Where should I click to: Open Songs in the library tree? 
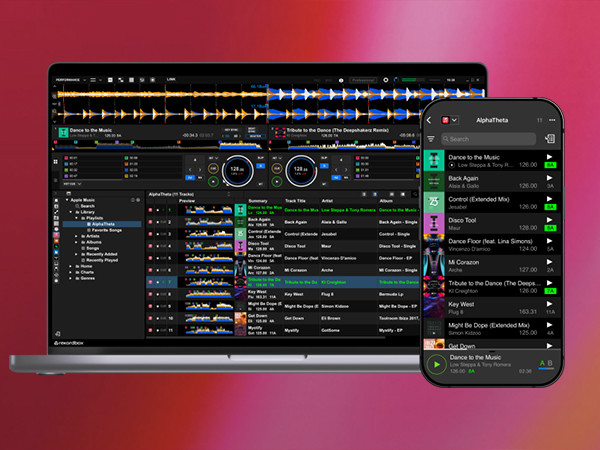pyautogui.click(x=92, y=248)
